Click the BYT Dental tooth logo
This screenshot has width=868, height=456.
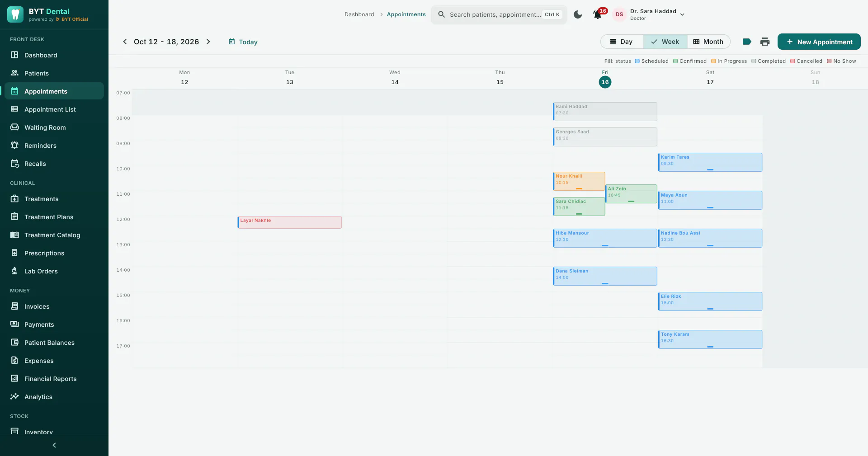click(x=15, y=14)
